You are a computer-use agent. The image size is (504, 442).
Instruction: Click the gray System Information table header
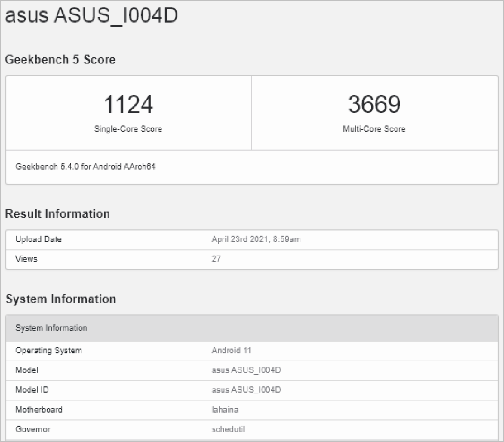(252, 328)
